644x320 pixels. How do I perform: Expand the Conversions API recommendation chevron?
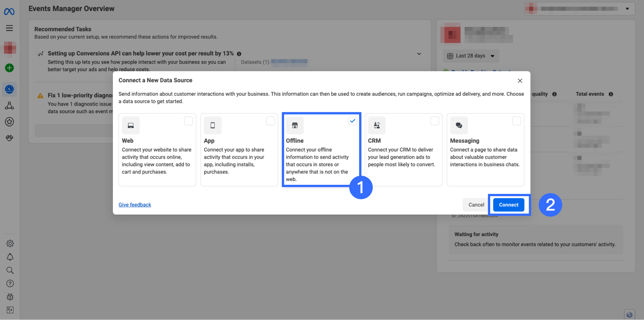pyautogui.click(x=419, y=54)
